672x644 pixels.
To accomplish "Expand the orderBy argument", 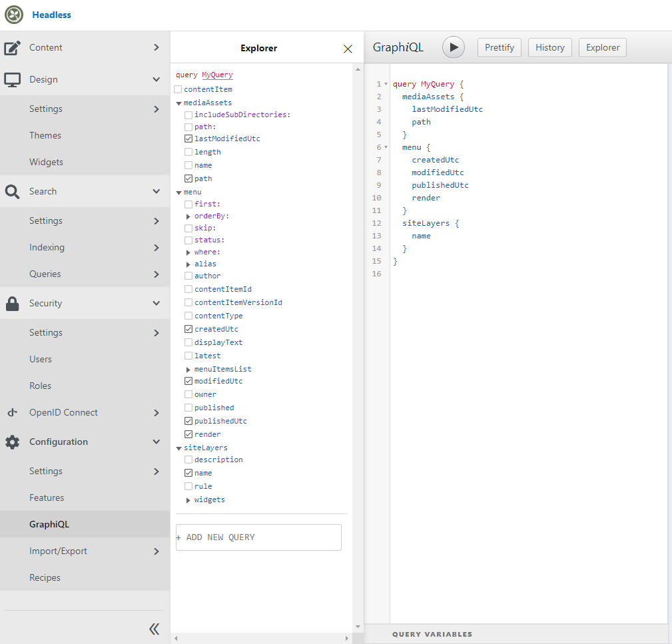I will pos(188,216).
